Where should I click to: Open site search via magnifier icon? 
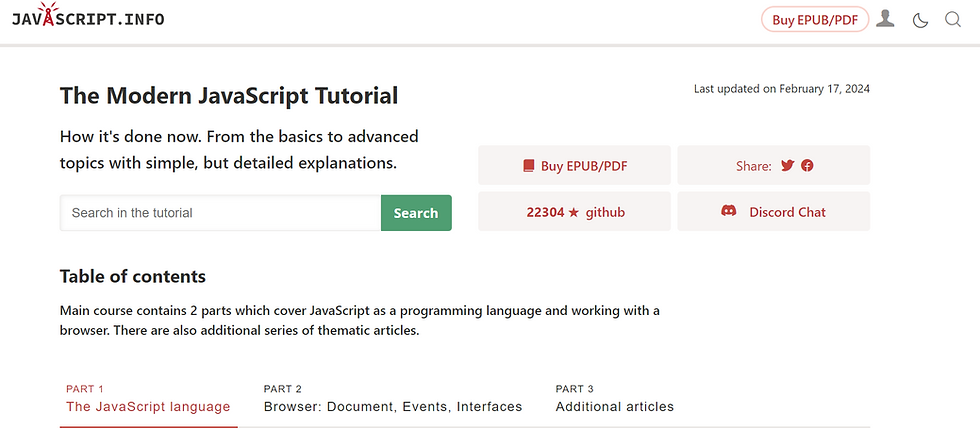pos(952,20)
